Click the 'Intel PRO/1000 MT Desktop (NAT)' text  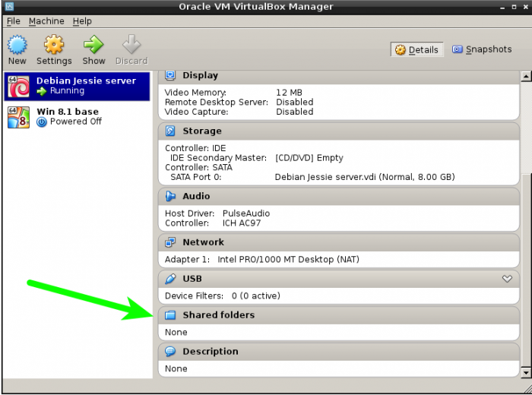(288, 259)
